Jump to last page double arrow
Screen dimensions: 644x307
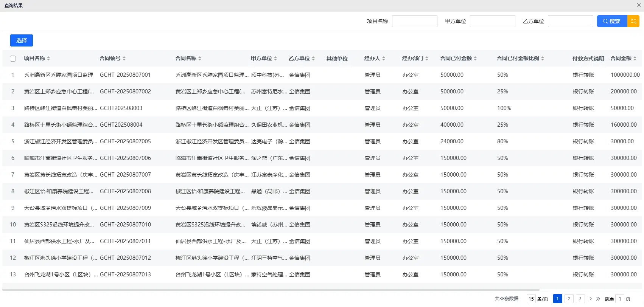[x=598, y=299]
